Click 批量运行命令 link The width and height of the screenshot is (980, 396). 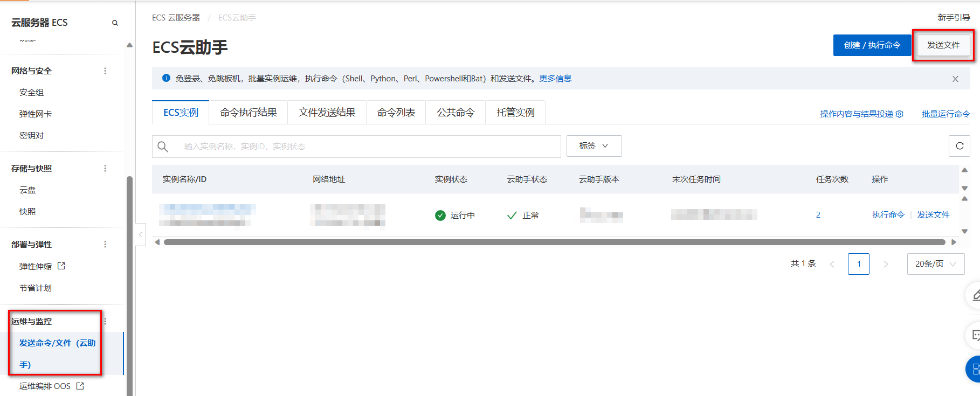(x=946, y=114)
